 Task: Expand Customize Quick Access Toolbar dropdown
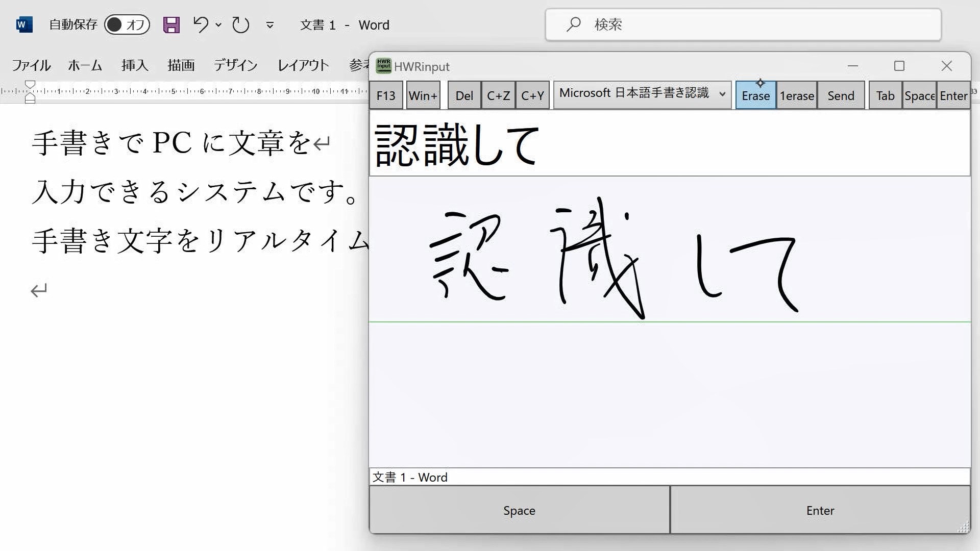pyautogui.click(x=270, y=24)
